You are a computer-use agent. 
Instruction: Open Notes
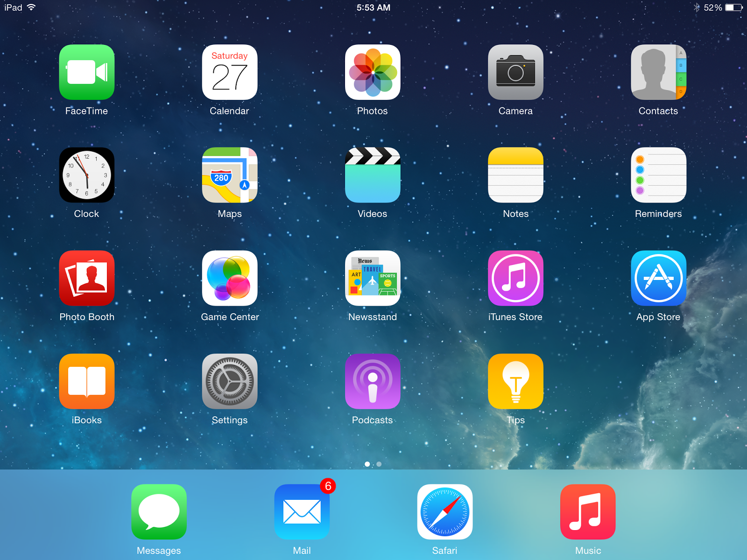(515, 175)
